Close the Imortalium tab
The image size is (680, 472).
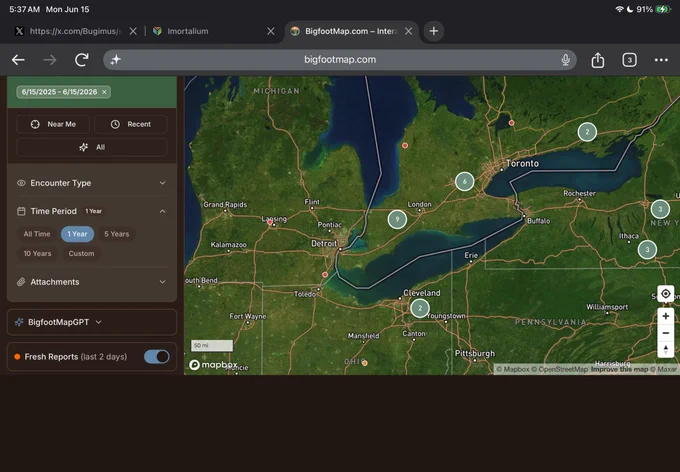click(271, 31)
